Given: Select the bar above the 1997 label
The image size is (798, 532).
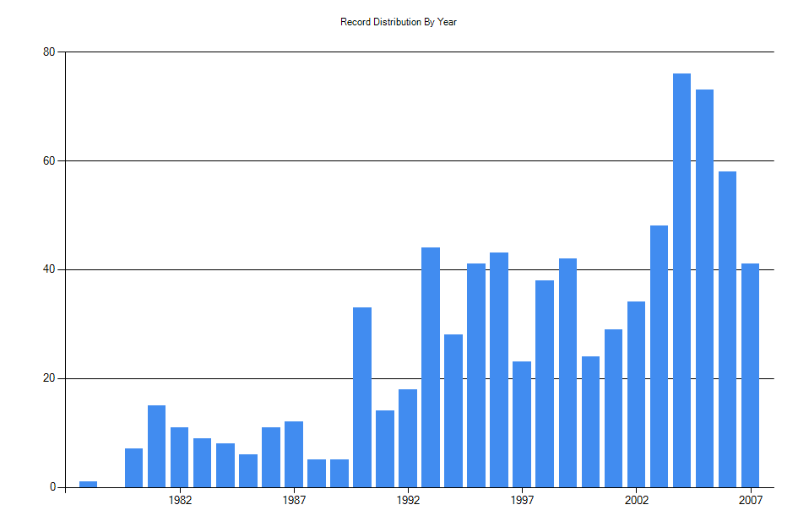Looking at the screenshot, I should point(522,425).
